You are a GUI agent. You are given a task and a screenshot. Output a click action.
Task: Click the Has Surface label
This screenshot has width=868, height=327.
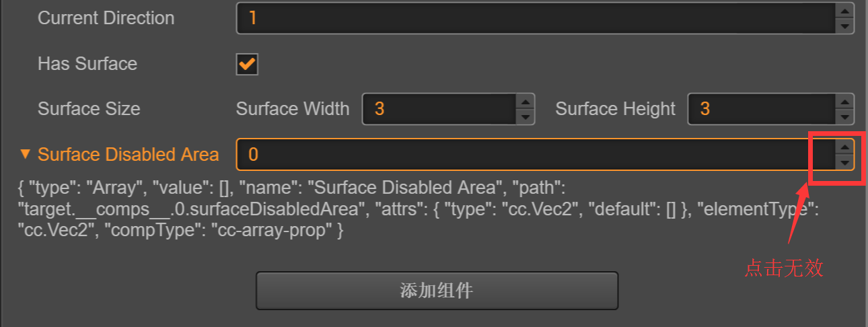click(87, 64)
